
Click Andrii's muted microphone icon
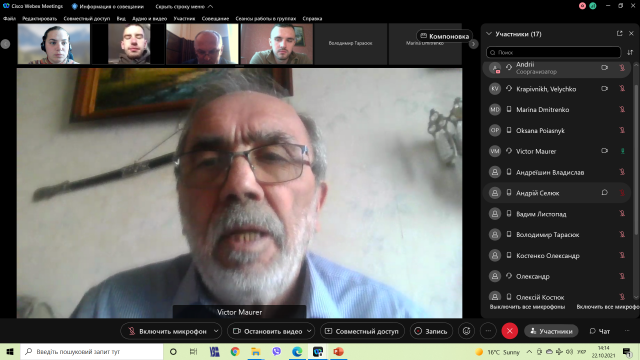point(622,68)
